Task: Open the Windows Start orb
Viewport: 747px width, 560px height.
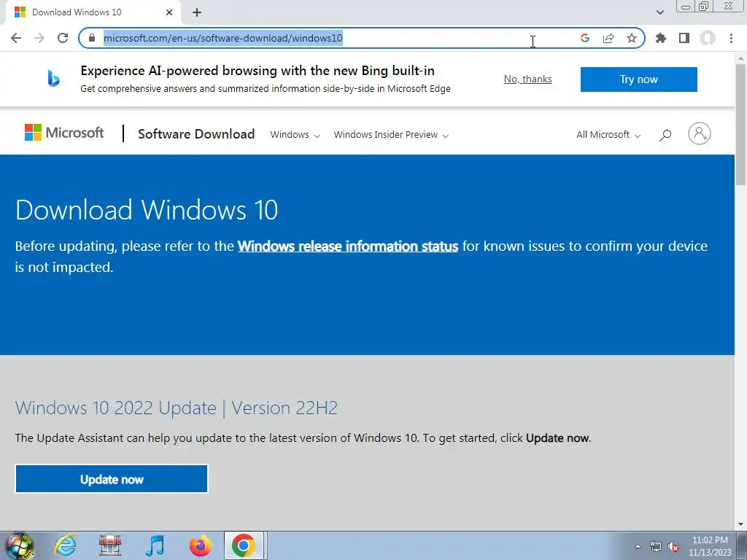Action: coord(20,545)
